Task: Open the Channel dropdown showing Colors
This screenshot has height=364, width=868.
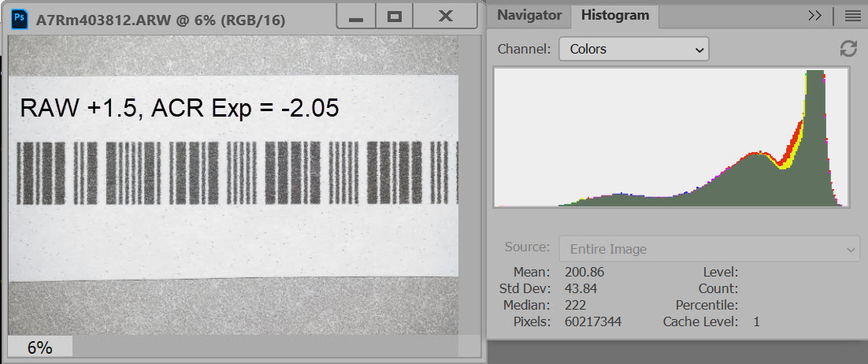Action: (634, 49)
